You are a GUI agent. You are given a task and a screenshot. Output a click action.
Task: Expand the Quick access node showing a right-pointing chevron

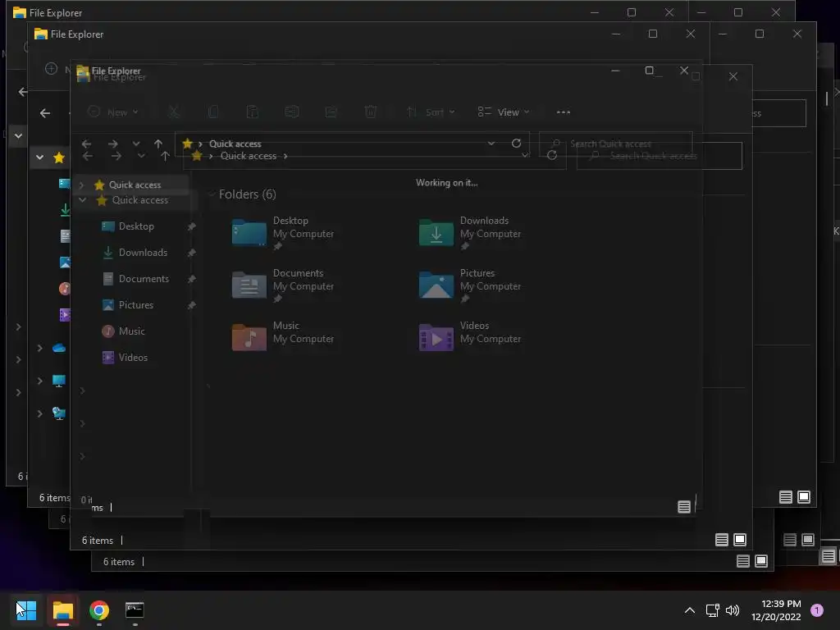(81, 185)
